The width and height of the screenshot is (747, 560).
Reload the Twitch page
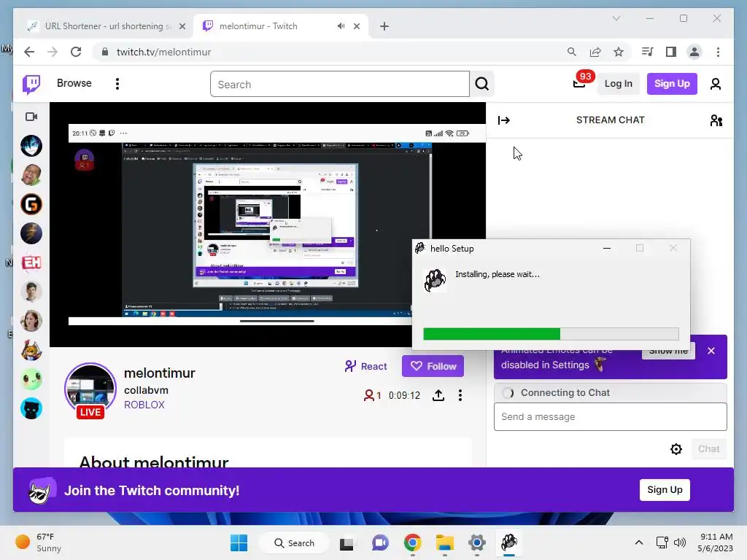point(76,52)
